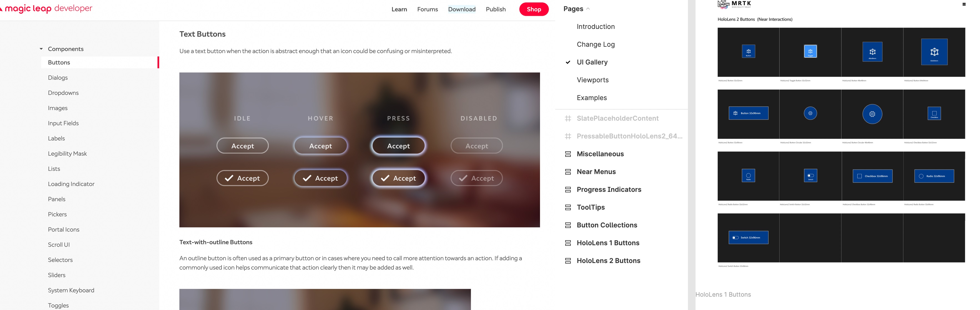Expand the Pages dropdown panel

(576, 9)
